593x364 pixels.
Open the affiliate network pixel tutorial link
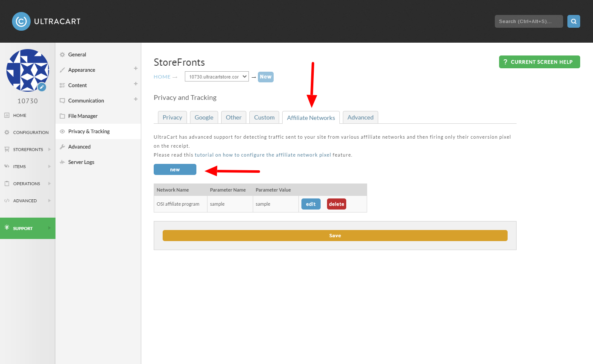tap(263, 155)
